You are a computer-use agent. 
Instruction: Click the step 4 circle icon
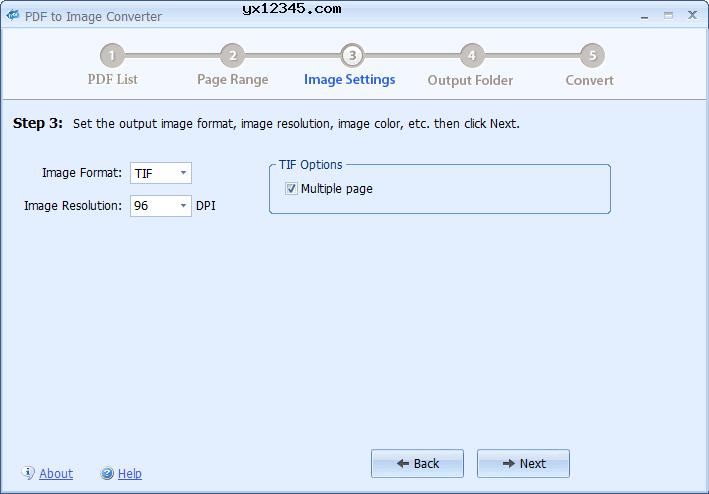coord(472,56)
